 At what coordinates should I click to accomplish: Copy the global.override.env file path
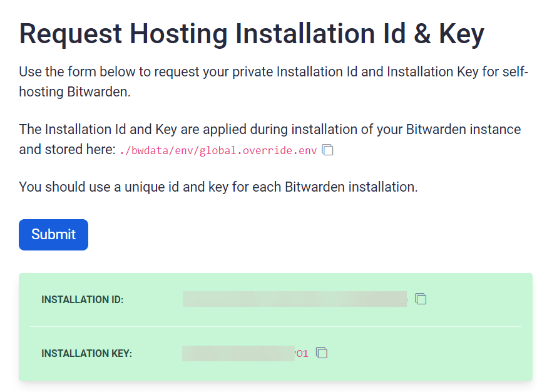(x=327, y=150)
